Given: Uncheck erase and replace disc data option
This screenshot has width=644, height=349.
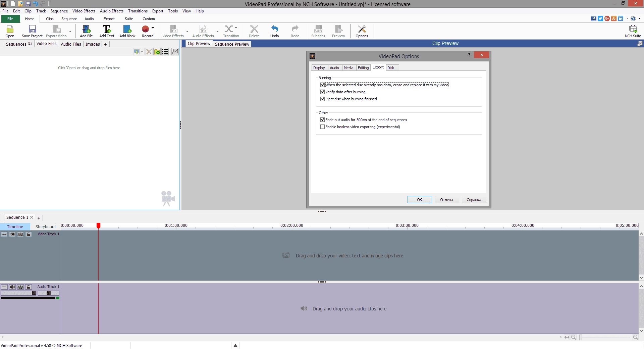Looking at the screenshot, I should click(x=322, y=85).
